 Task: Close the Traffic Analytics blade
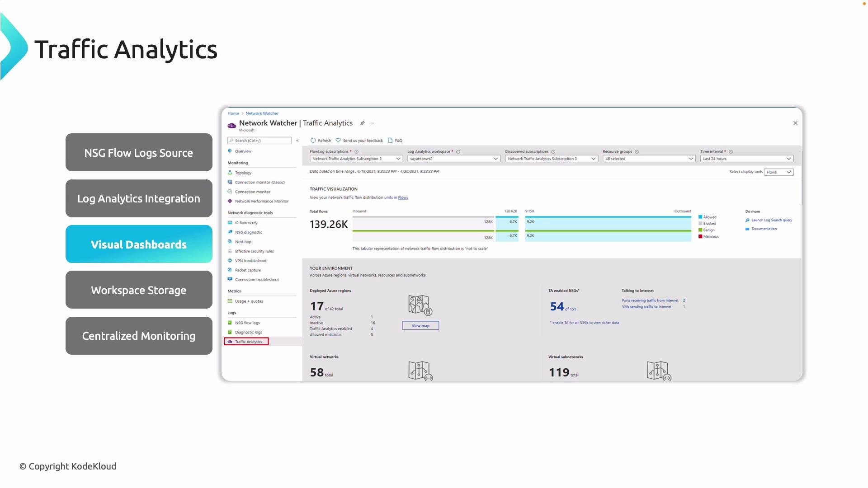point(795,123)
